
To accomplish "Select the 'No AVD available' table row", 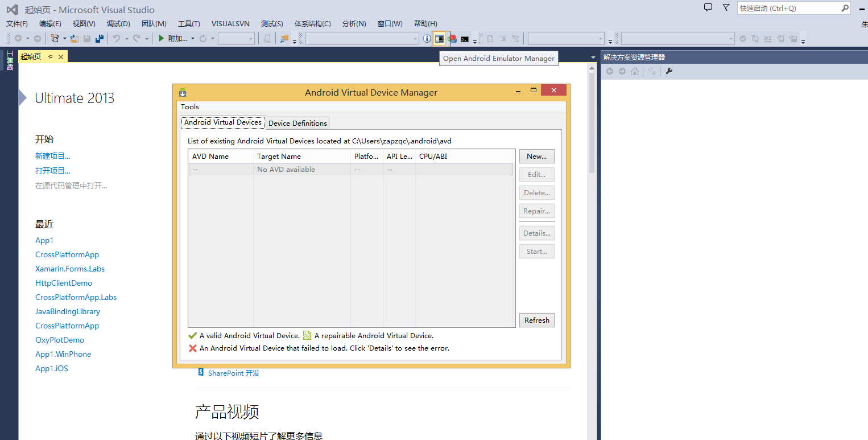I will [x=351, y=169].
